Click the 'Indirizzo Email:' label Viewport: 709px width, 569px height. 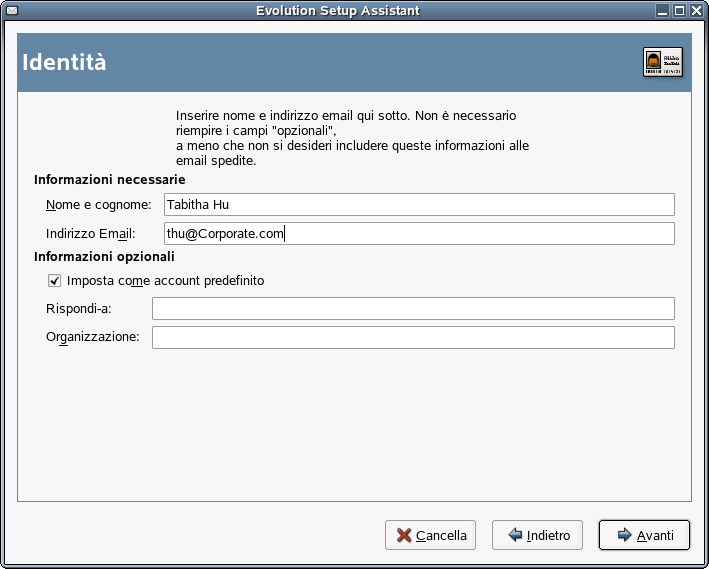click(x=90, y=234)
